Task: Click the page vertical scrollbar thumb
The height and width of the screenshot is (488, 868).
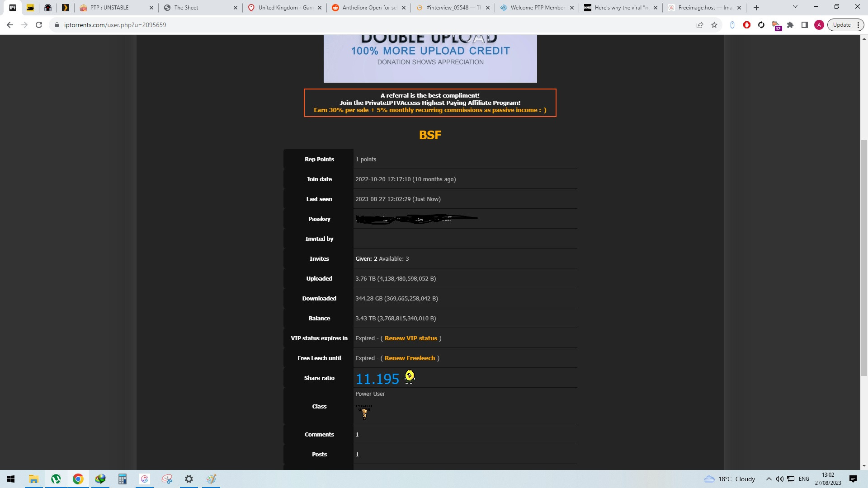Action: pyautogui.click(x=864, y=258)
